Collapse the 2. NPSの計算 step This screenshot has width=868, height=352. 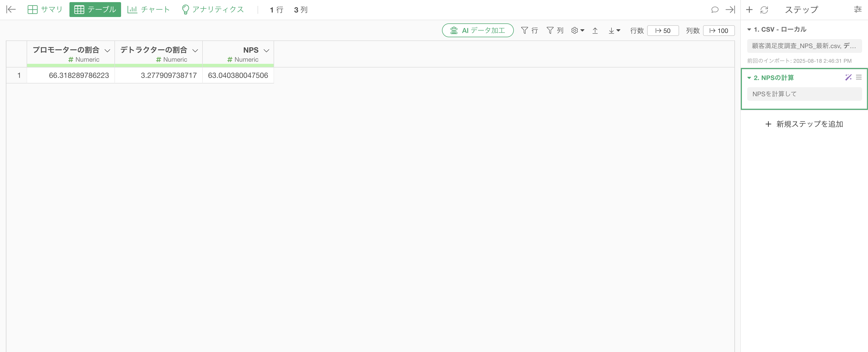click(749, 78)
